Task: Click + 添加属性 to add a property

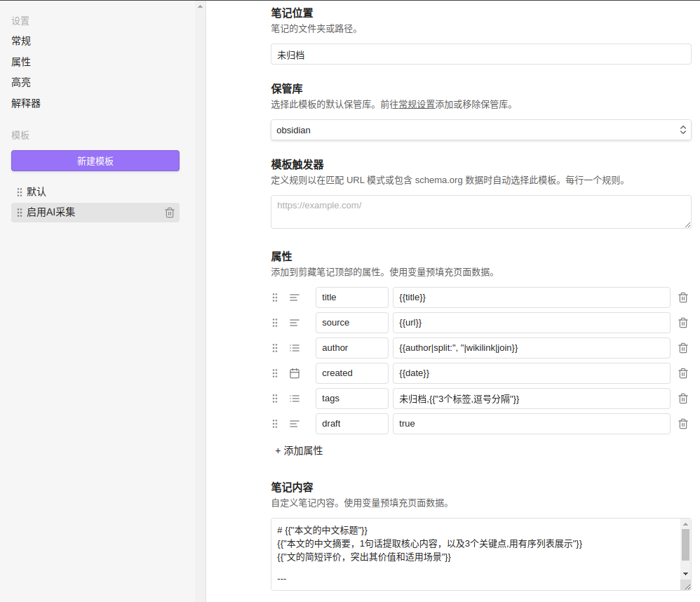Action: pyautogui.click(x=299, y=450)
